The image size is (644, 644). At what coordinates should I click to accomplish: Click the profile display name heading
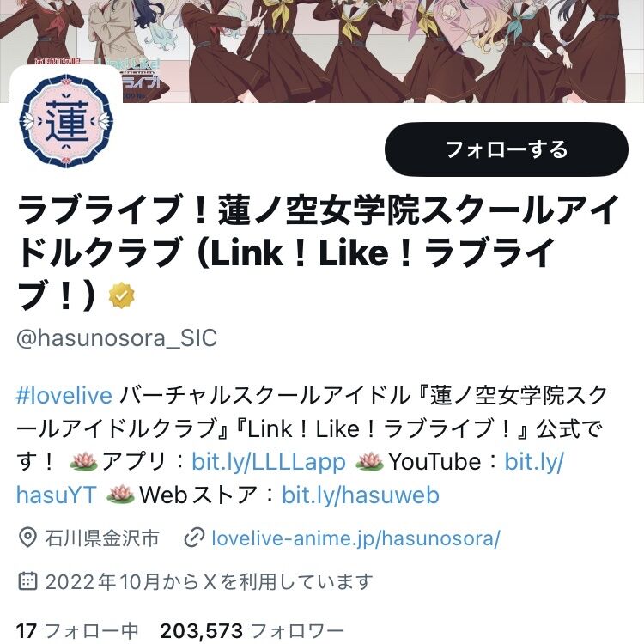click(x=318, y=252)
